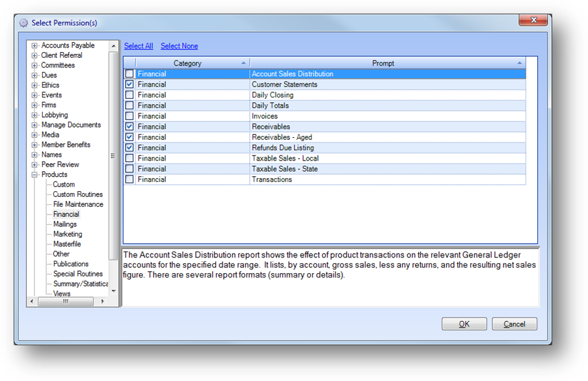Select the Taxable Sales - State prompt cell
The width and height of the screenshot is (588, 381).
coord(388,169)
